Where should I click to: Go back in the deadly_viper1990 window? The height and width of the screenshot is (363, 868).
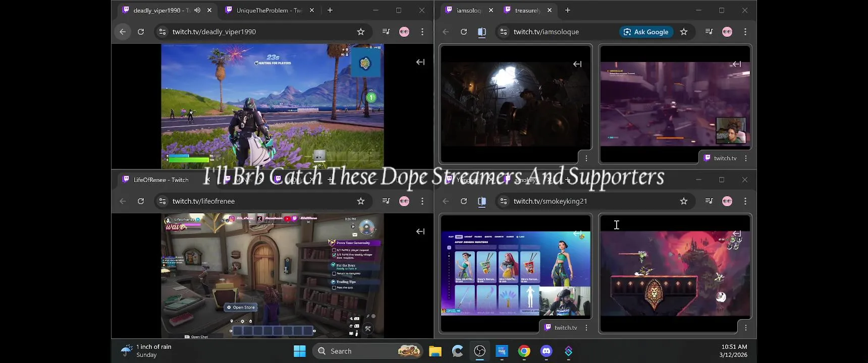pos(123,32)
